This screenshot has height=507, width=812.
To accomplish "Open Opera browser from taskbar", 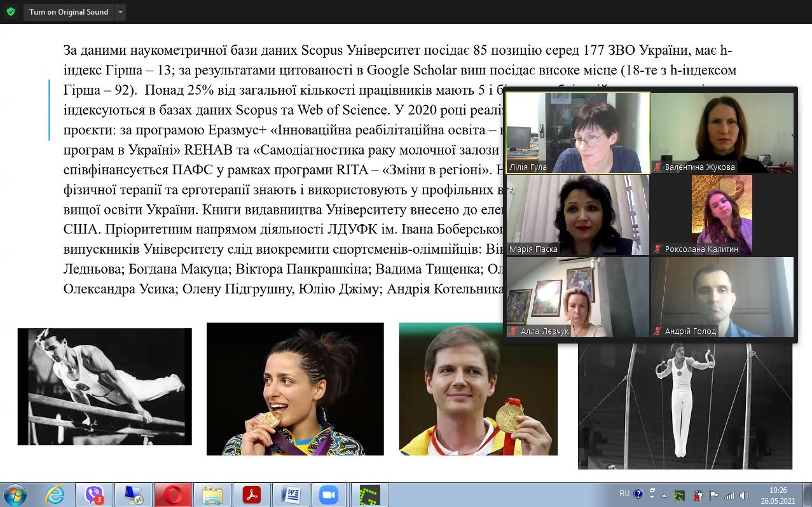I will (x=174, y=494).
